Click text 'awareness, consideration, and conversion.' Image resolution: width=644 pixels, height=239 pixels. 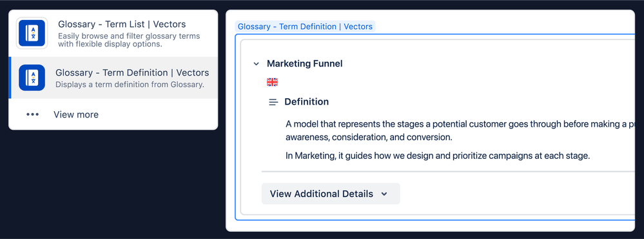coord(369,138)
